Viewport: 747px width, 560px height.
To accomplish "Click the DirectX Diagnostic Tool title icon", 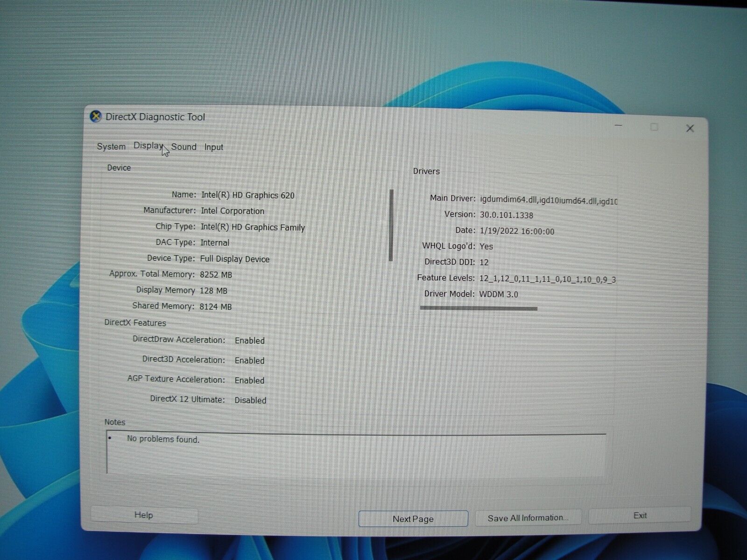I will pyautogui.click(x=96, y=116).
